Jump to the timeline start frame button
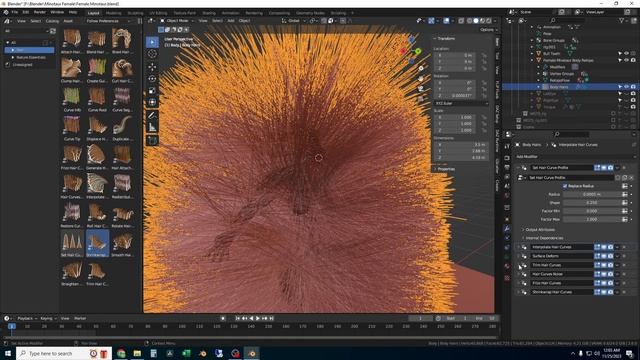Screen dimensions: 640x360 [238, 318]
